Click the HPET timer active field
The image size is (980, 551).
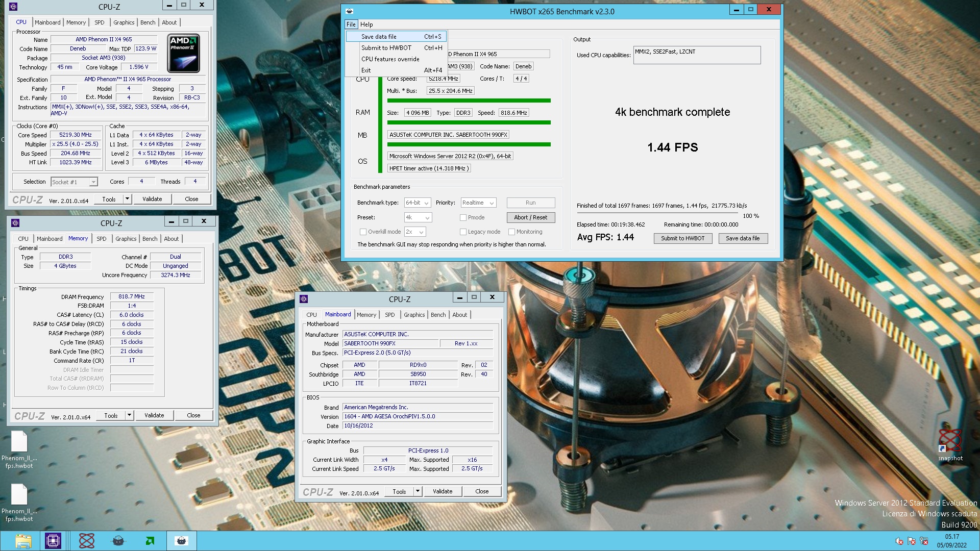(428, 168)
